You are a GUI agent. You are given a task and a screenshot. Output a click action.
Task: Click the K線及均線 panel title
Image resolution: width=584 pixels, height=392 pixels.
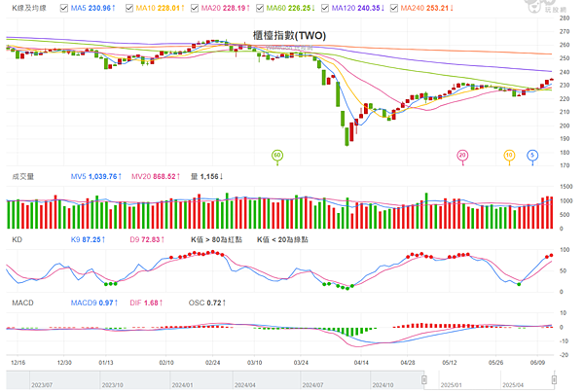29,8
